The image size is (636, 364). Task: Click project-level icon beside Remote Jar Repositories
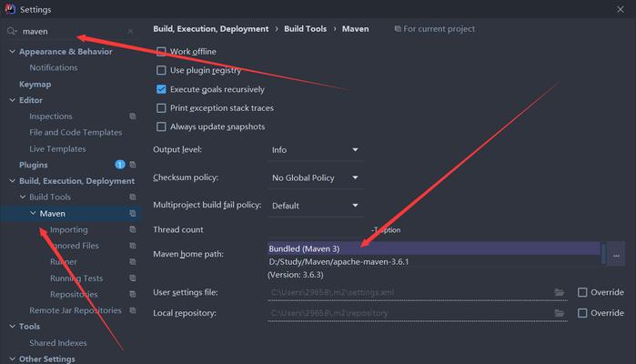pos(133,310)
